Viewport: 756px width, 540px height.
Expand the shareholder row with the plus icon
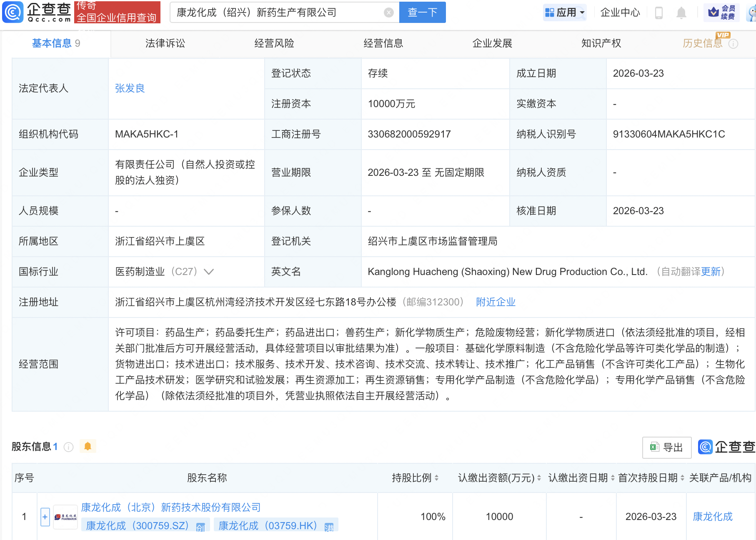[x=44, y=516]
